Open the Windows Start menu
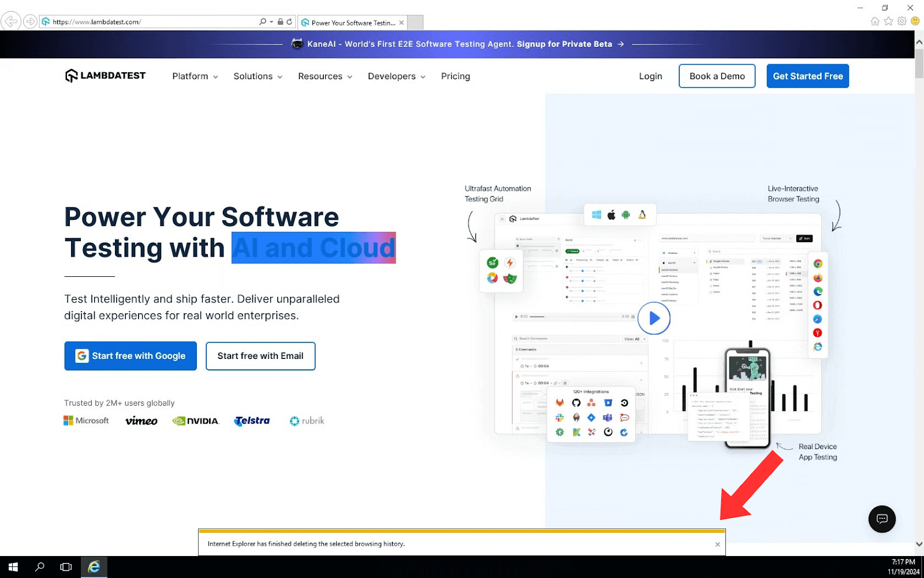The image size is (924, 578). (13, 567)
